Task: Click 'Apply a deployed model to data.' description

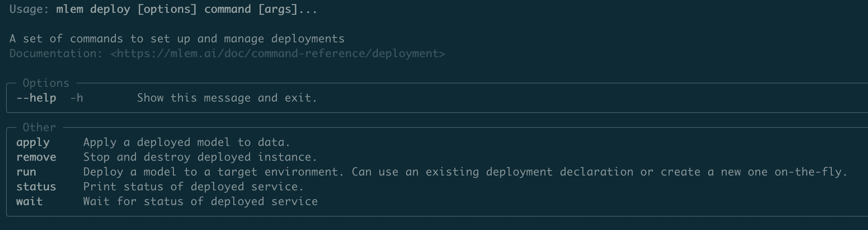Action: [x=187, y=143]
